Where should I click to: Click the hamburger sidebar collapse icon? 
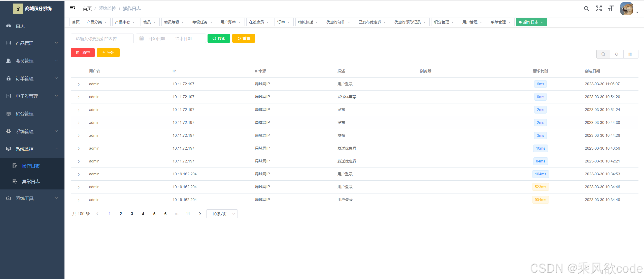[72, 8]
